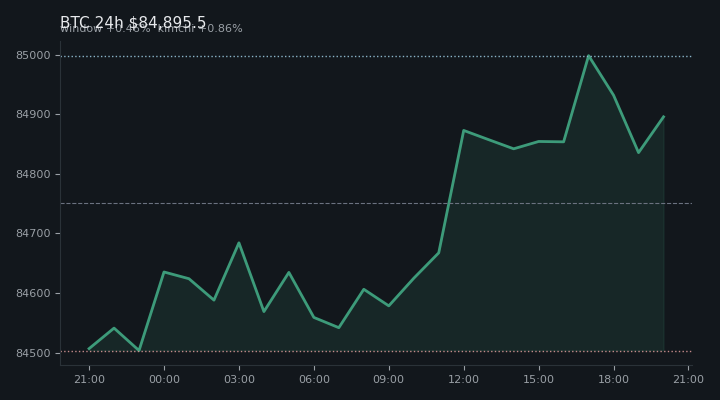Click the y-axis label '84600'

(x=33, y=293)
